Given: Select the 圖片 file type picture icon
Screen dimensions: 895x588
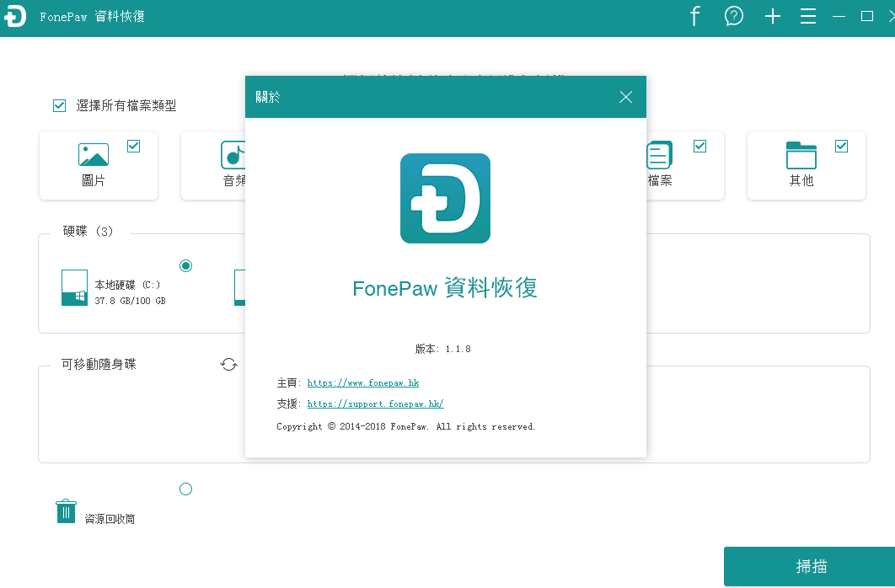Looking at the screenshot, I should 93,154.
